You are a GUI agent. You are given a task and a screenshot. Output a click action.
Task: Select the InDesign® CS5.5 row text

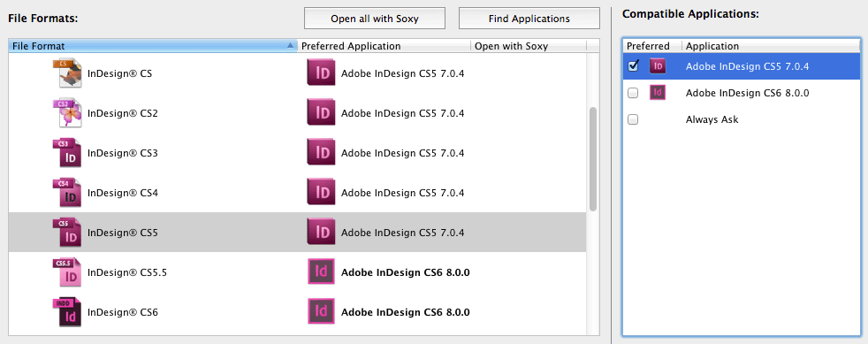click(x=127, y=273)
